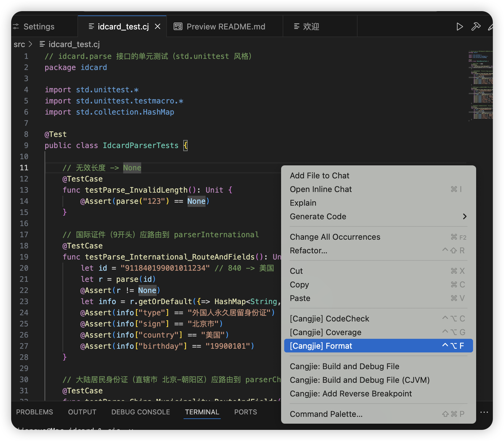Choose Cangjie: Add Reverse Breakpoint
The height and width of the screenshot is (441, 504).
coord(378,394)
